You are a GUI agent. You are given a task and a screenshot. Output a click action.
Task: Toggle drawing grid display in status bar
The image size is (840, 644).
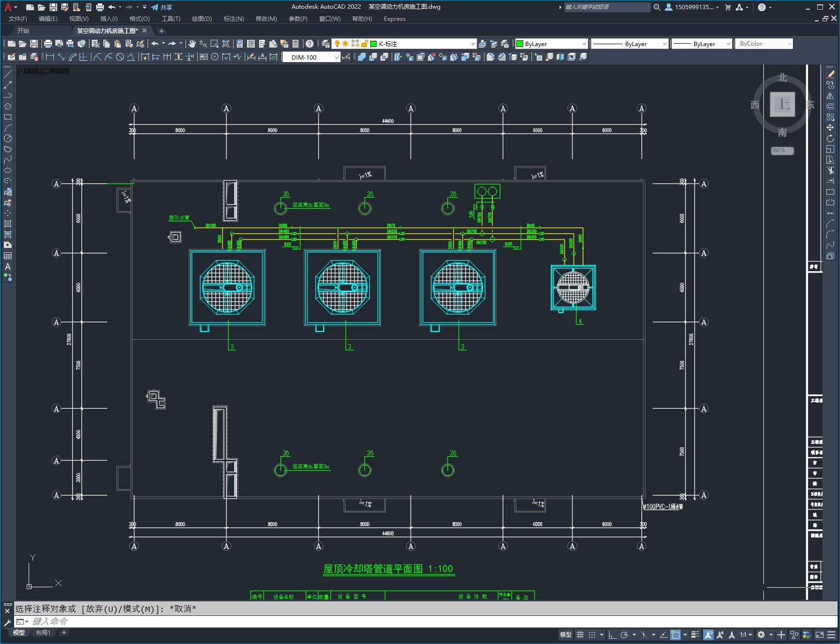(x=580, y=634)
